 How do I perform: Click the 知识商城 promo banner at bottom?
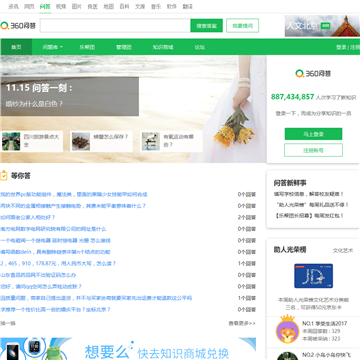(128, 349)
